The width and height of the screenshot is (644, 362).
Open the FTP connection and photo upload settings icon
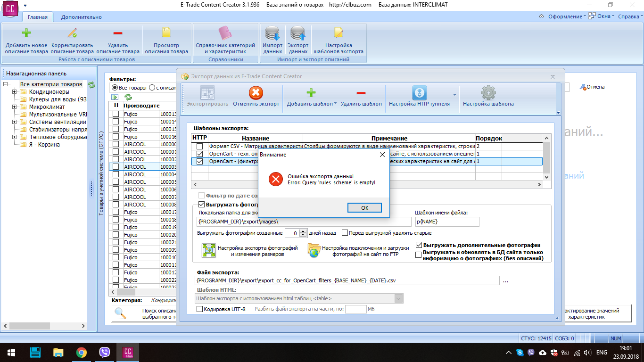click(314, 250)
